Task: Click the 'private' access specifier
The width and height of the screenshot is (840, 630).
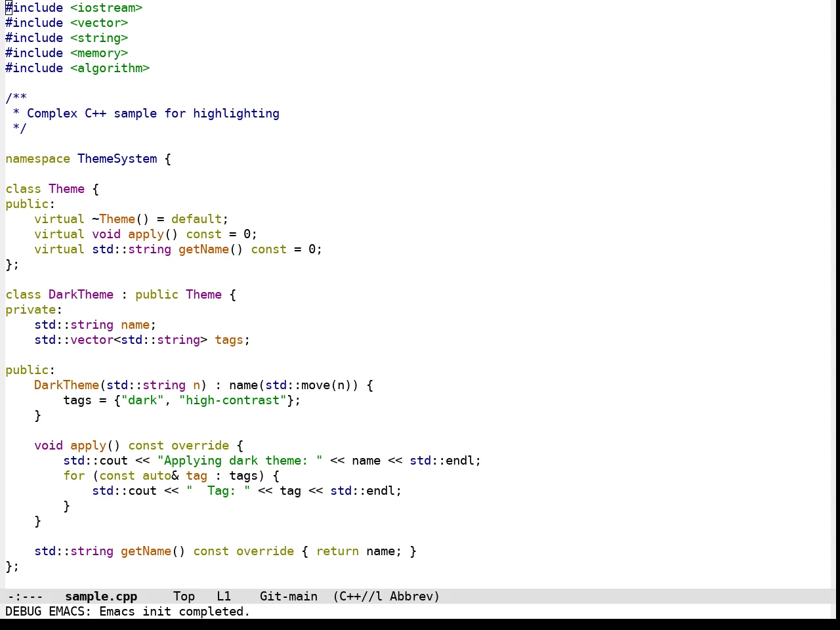Action: [x=30, y=310]
